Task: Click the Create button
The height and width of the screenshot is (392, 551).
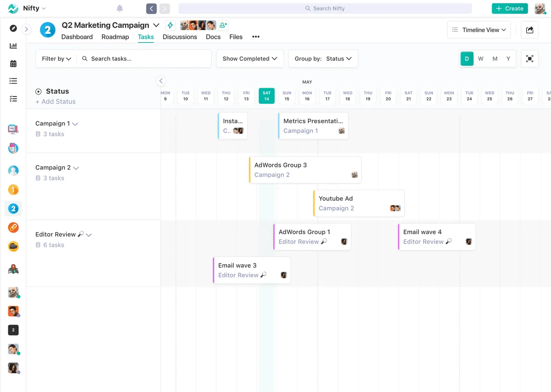Action: coord(510,8)
